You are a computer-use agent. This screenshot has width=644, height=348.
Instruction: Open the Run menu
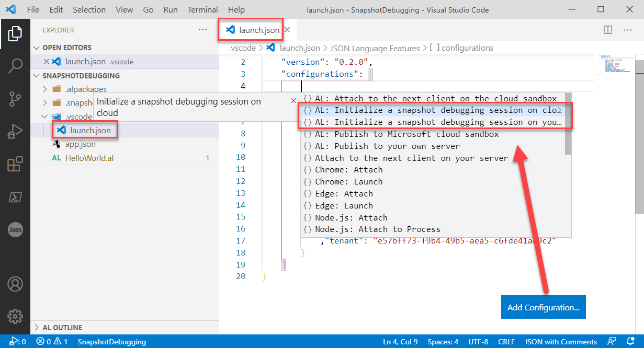[x=171, y=9]
